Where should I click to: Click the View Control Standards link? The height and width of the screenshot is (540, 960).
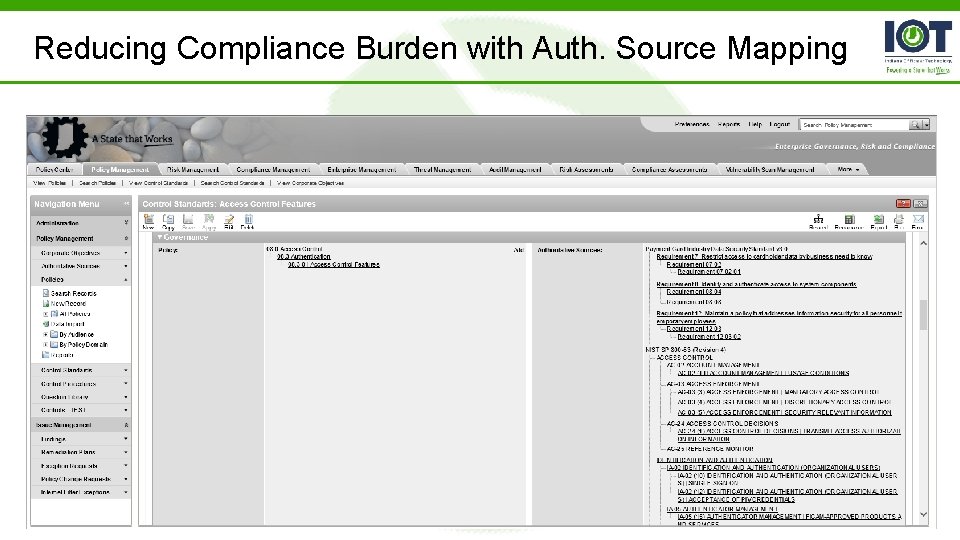coord(158,182)
